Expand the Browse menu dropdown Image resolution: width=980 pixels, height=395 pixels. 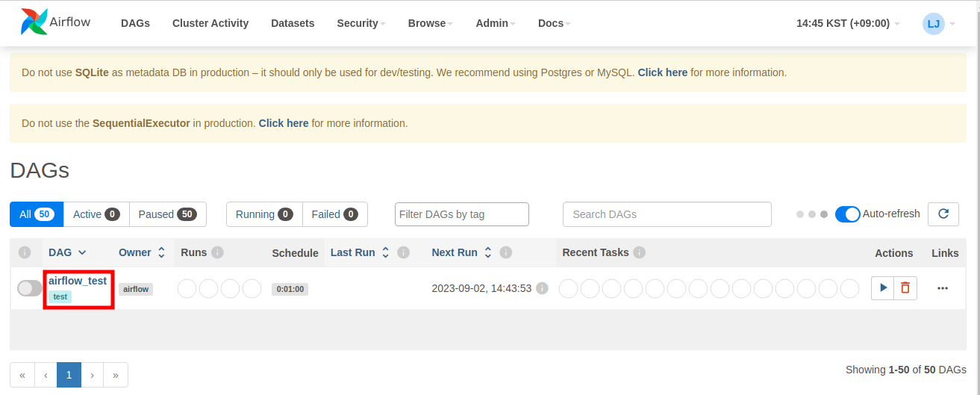[x=431, y=23]
